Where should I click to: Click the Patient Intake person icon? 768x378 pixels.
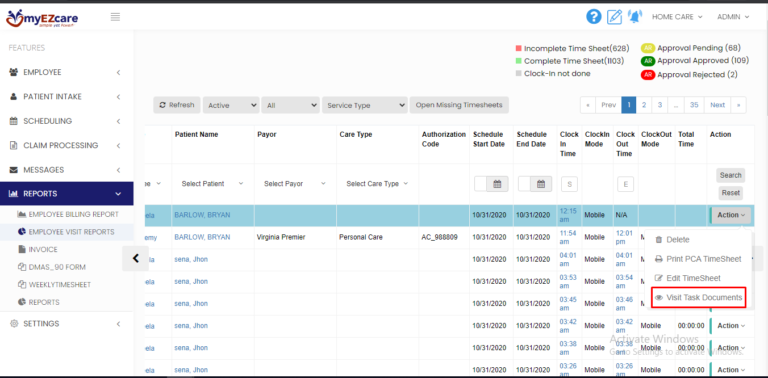click(14, 96)
